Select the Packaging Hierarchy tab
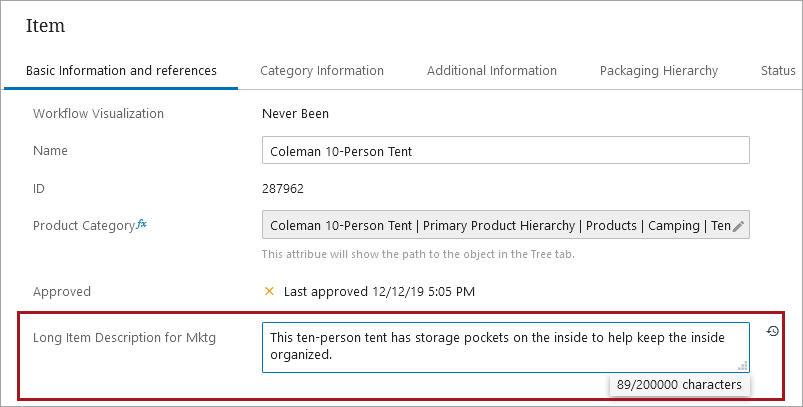 659,71
